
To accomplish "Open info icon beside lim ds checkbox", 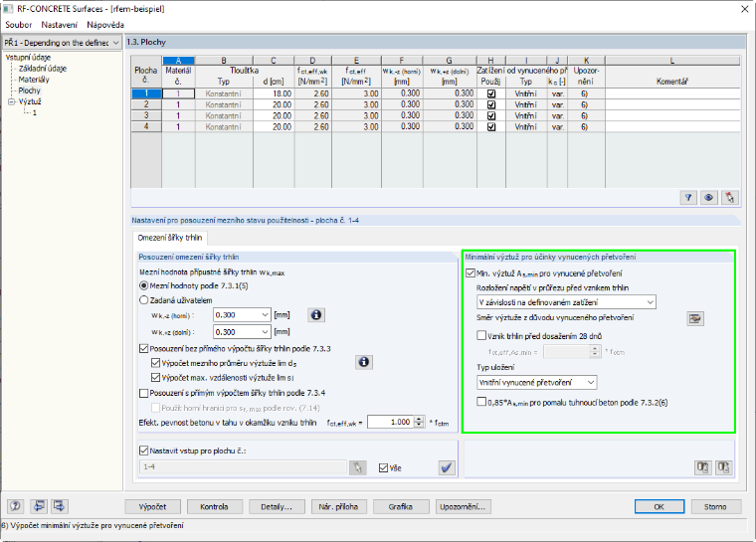I will pyautogui.click(x=364, y=362).
